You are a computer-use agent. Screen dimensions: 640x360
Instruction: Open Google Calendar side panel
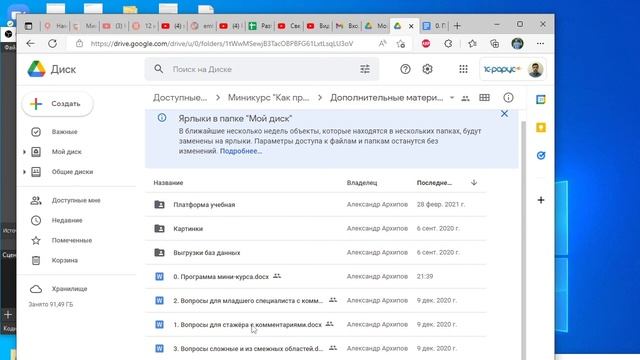tap(541, 99)
